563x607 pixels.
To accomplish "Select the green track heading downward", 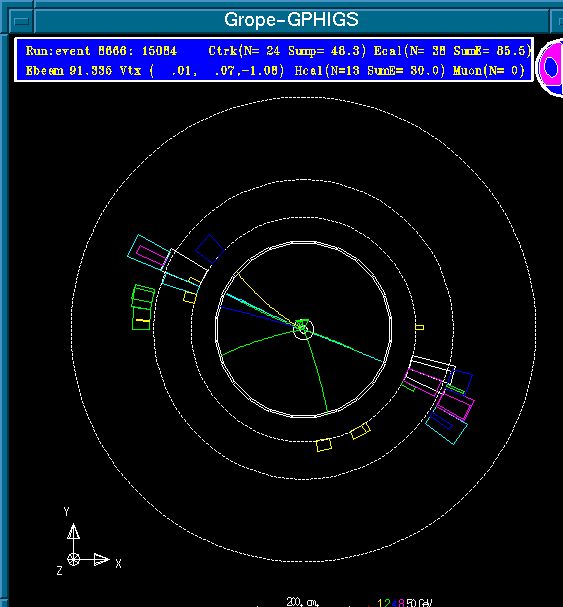I will click(316, 372).
